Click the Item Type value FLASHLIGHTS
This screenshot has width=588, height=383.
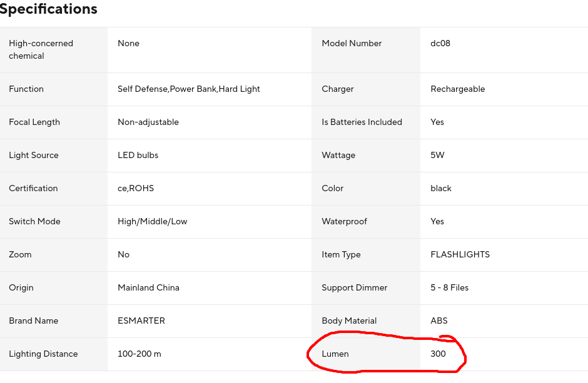coord(460,255)
